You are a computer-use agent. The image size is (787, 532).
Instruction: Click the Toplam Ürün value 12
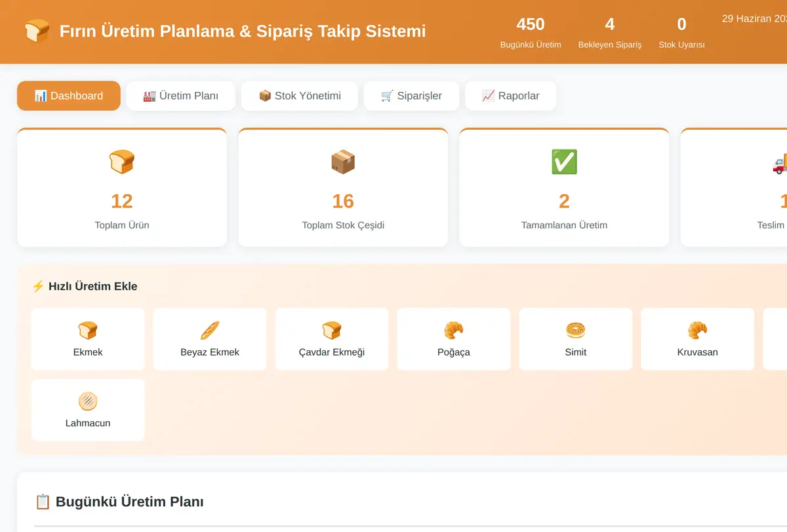[x=122, y=201]
